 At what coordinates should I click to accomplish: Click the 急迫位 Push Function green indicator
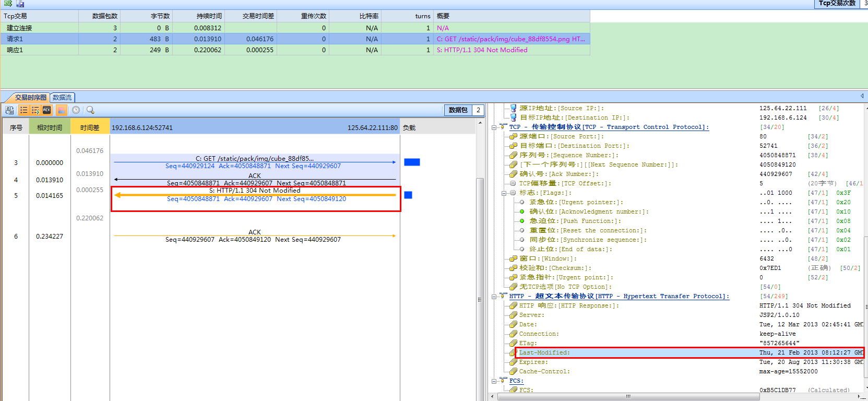pyautogui.click(x=522, y=221)
